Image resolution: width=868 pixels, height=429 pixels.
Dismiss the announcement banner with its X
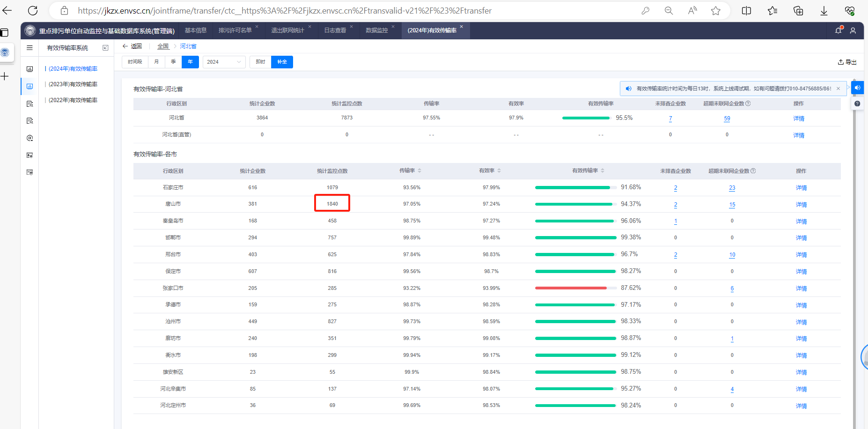(838, 89)
